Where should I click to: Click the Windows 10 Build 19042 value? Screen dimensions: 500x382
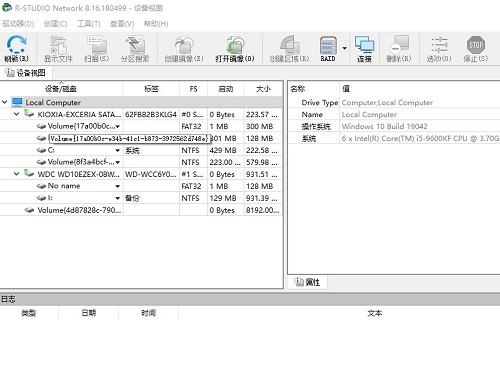coord(384,126)
